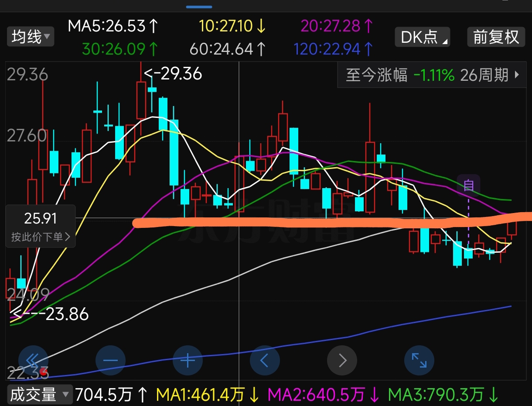
Task: Tap the -1.11% change percentage
Action: coord(433,75)
